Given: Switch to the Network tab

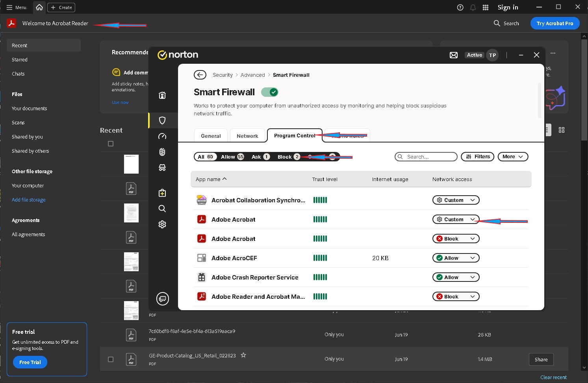Looking at the screenshot, I should pos(247,136).
